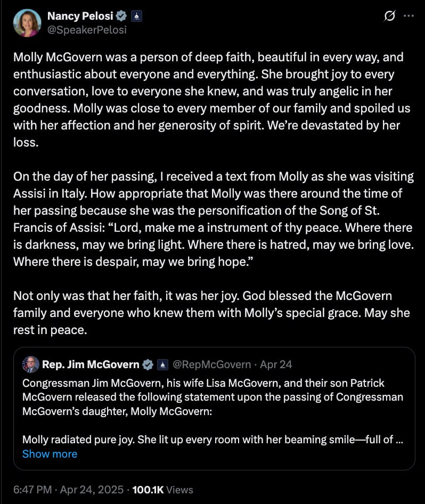
Task: Click the Grok explain-post slashed circle icon
Action: [389, 16]
